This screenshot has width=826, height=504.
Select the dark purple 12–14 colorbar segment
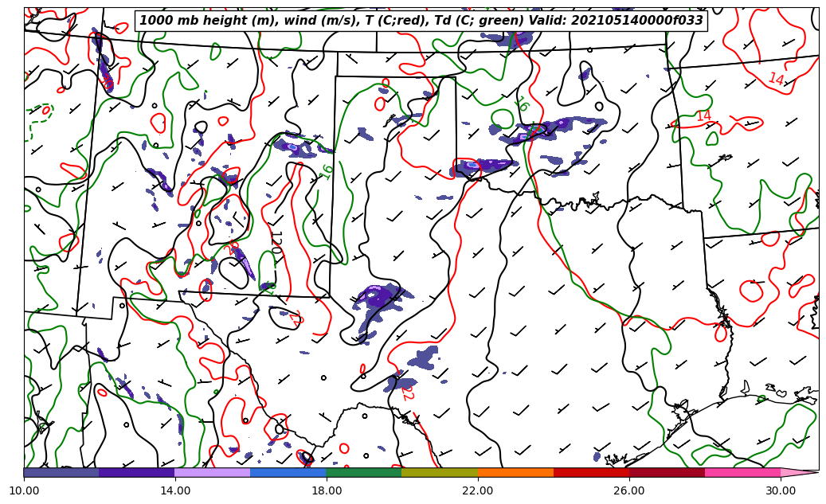[137, 472]
